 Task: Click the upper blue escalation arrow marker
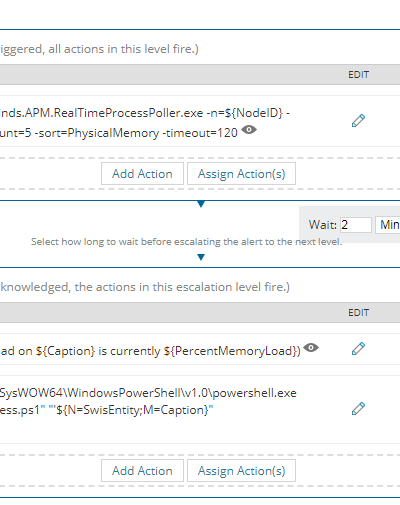click(x=201, y=204)
